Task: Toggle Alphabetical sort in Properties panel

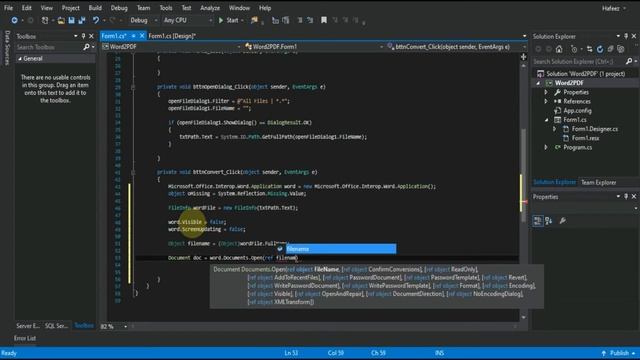Action: pos(549,221)
